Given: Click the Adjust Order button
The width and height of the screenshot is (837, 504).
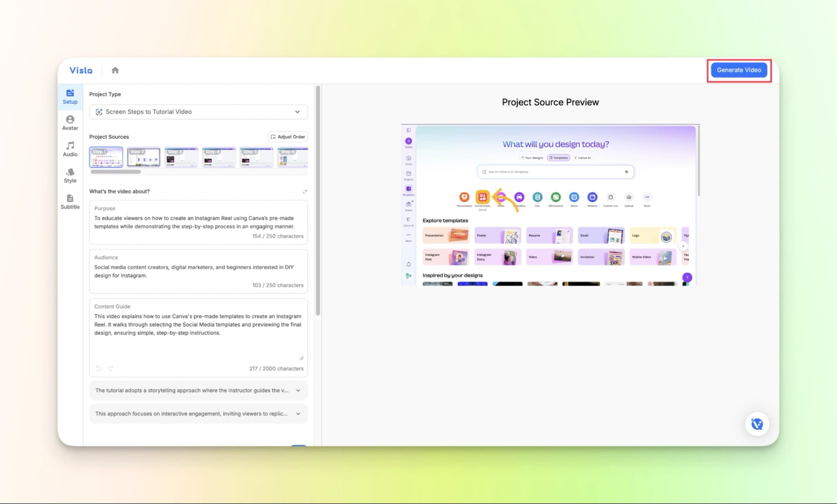Looking at the screenshot, I should [288, 137].
